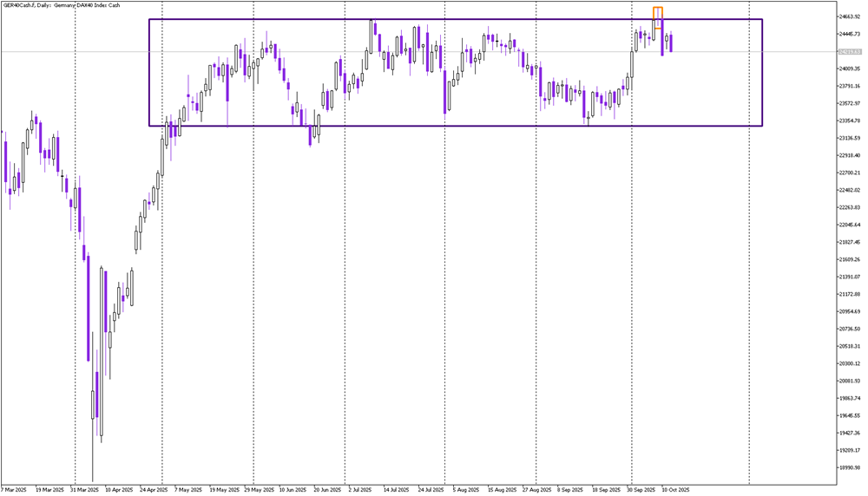
Task: Click the 23354.78 price axis label
Action: 838,121
